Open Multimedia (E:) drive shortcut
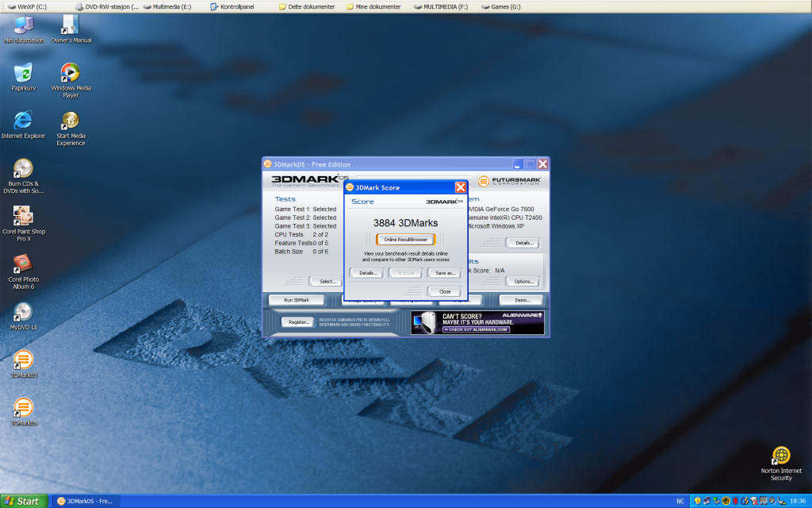Viewport: 812px width, 508px height. click(x=167, y=6)
